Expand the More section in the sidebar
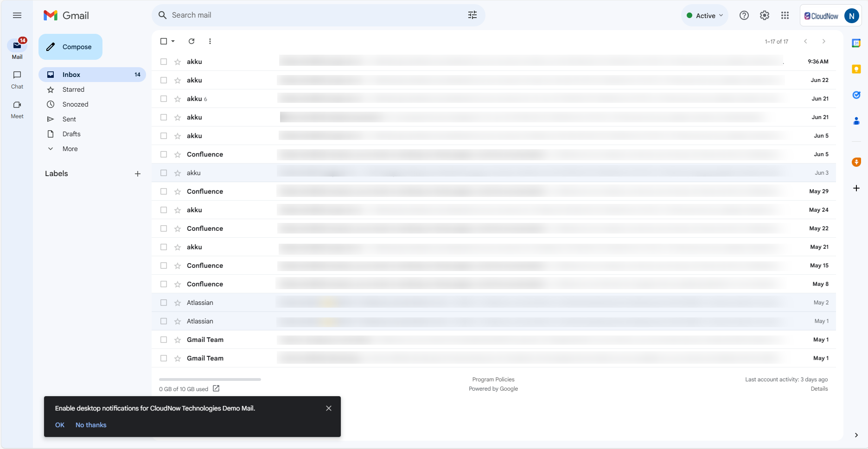868x449 pixels. tap(70, 149)
